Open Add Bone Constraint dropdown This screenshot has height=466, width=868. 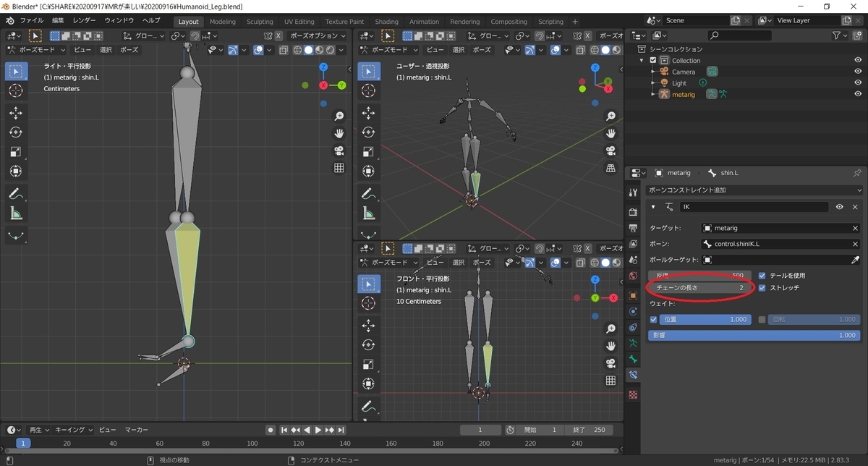754,190
